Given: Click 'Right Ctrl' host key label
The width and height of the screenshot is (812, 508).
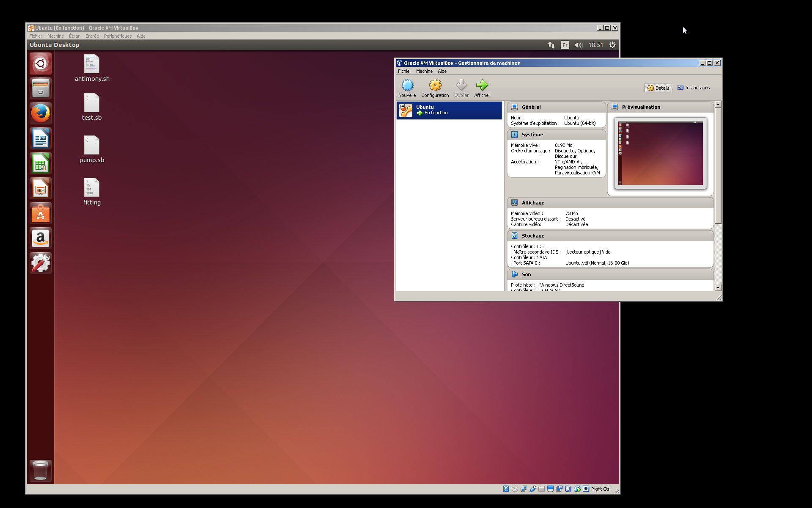Looking at the screenshot, I should pos(601,489).
